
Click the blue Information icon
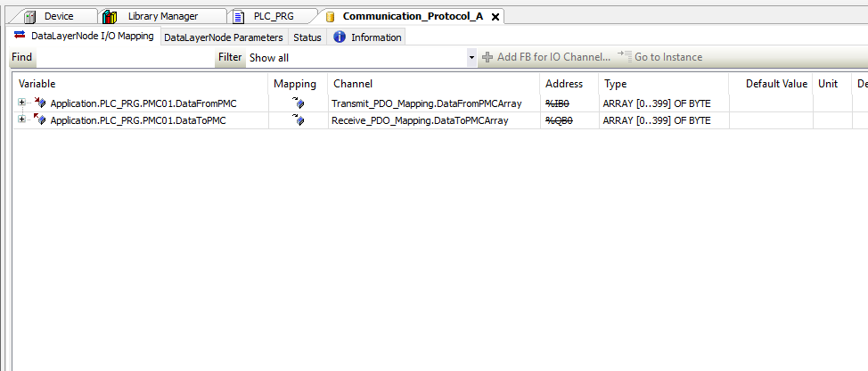340,37
